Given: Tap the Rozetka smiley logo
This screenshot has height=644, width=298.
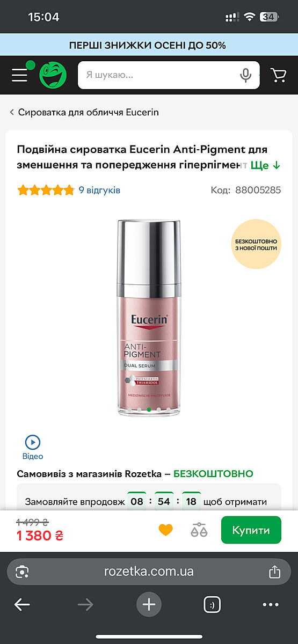Looking at the screenshot, I should pos(53,75).
